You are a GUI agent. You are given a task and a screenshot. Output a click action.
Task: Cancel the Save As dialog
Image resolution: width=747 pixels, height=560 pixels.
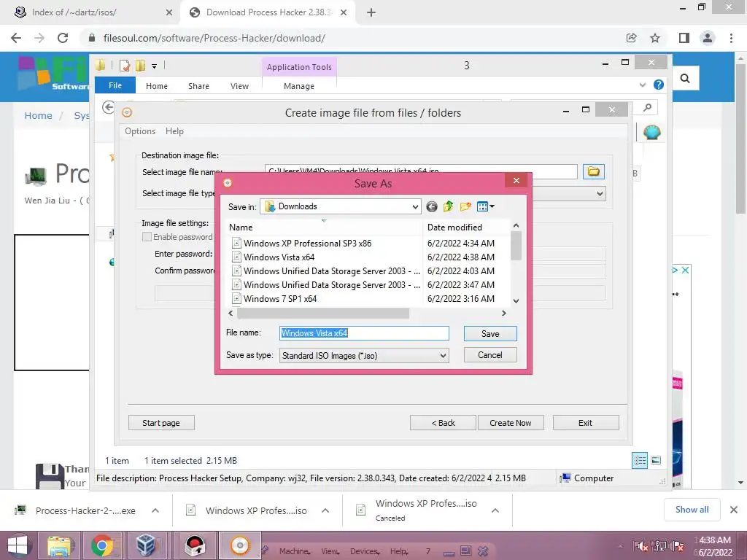click(490, 355)
